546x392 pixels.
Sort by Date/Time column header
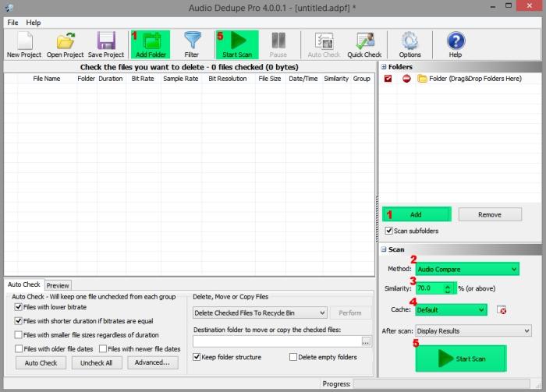(303, 79)
